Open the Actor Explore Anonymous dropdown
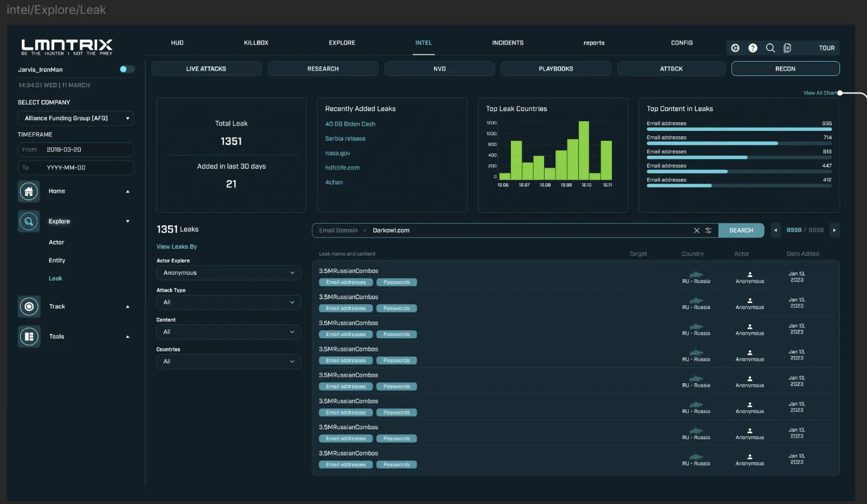The width and height of the screenshot is (867, 504). [x=229, y=273]
